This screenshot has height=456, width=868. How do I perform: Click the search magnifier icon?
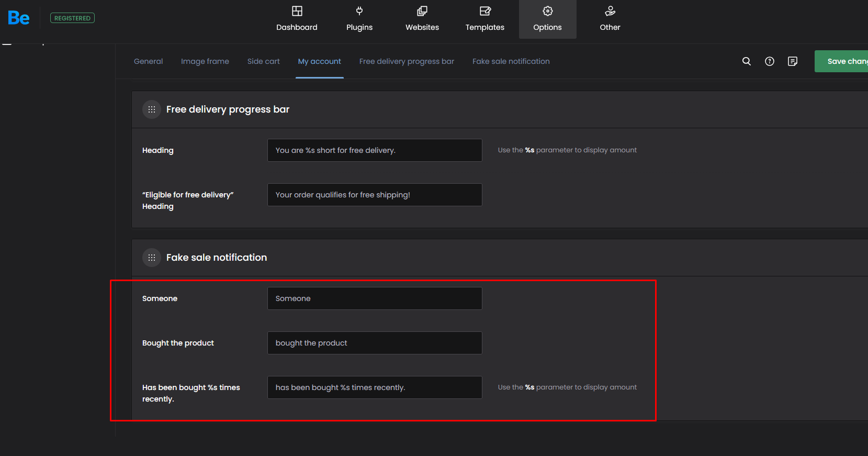747,61
